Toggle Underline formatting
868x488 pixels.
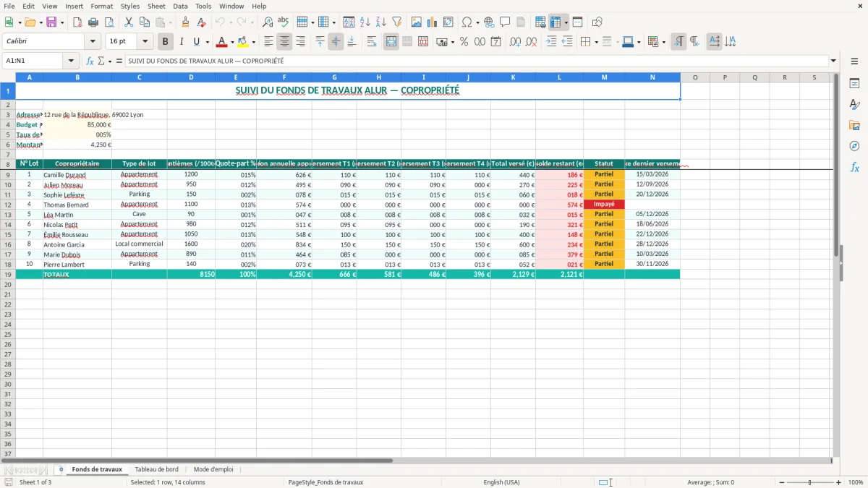[x=196, y=42]
